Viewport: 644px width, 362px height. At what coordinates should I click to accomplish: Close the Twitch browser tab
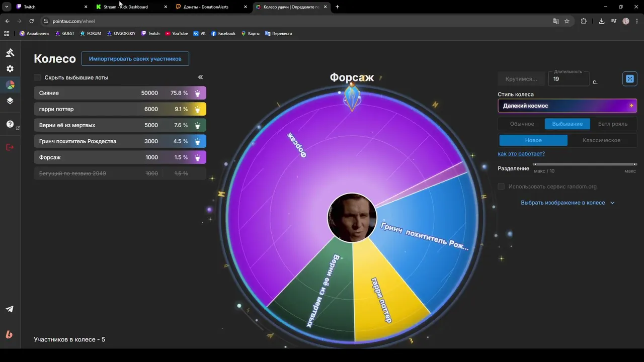click(x=86, y=7)
